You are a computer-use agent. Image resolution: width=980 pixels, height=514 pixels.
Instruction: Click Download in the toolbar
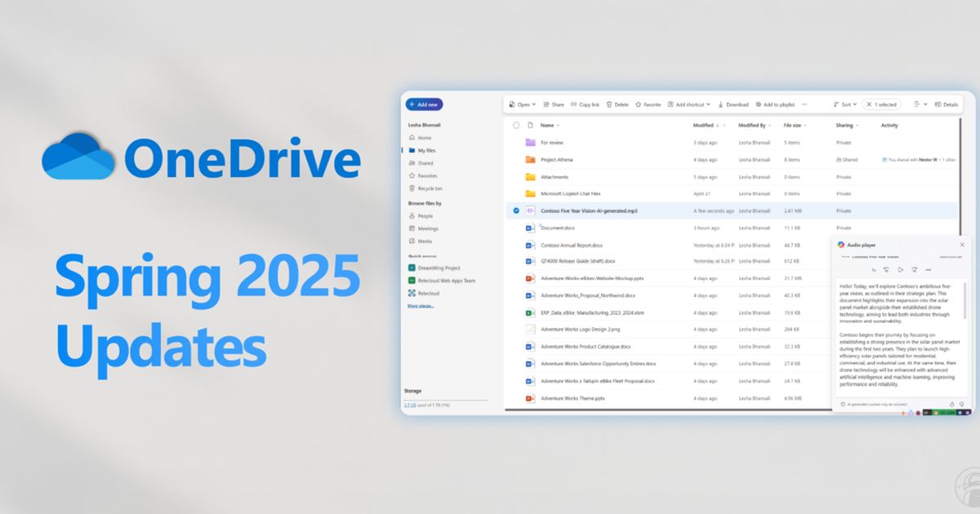733,104
